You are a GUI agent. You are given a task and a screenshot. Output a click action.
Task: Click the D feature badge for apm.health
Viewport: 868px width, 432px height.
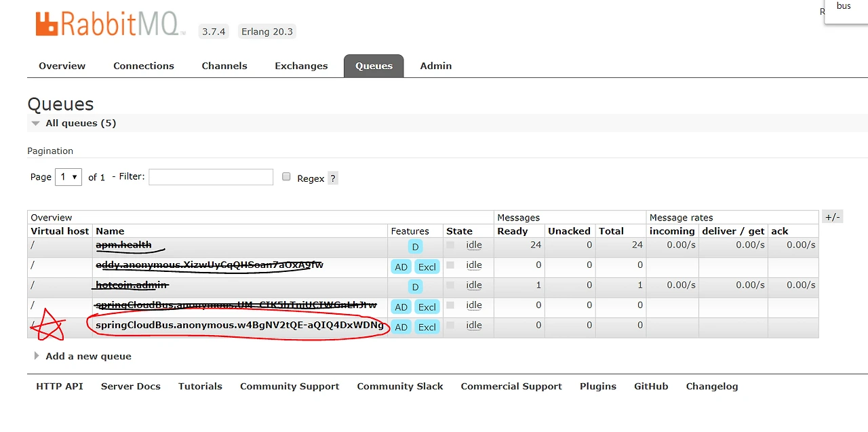pyautogui.click(x=416, y=247)
